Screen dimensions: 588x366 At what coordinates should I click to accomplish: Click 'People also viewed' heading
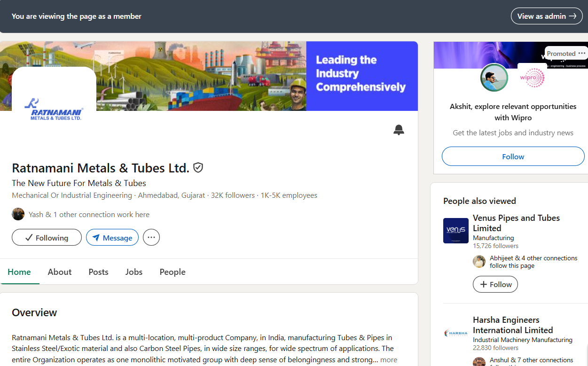click(x=479, y=201)
